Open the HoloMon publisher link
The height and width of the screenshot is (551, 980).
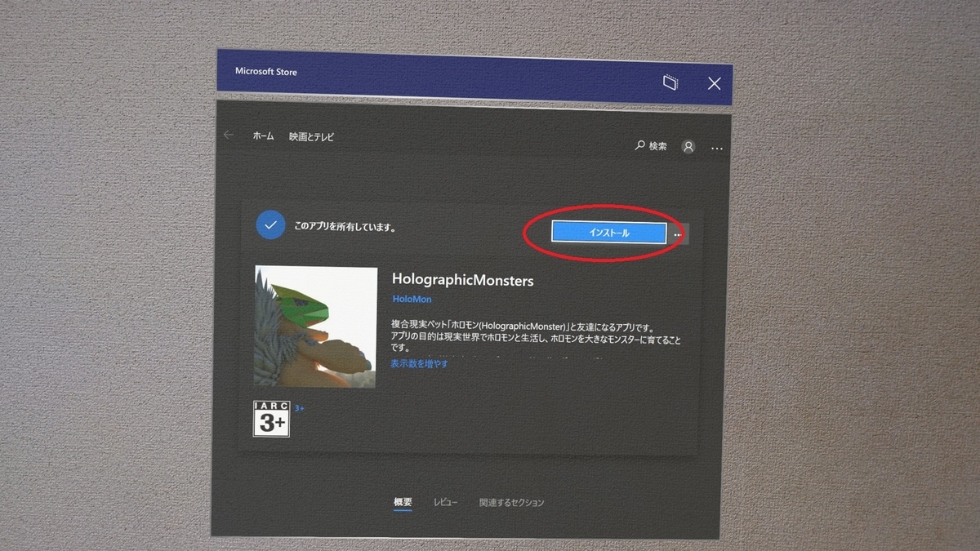(x=412, y=300)
